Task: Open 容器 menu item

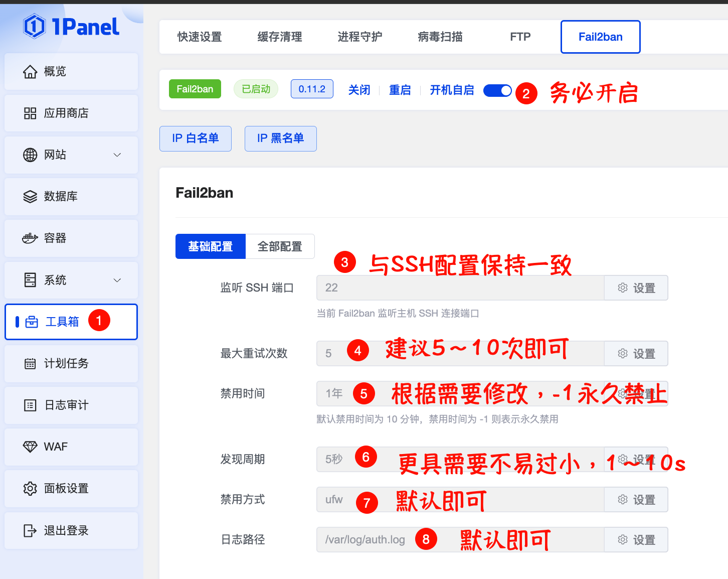Action: 71,238
